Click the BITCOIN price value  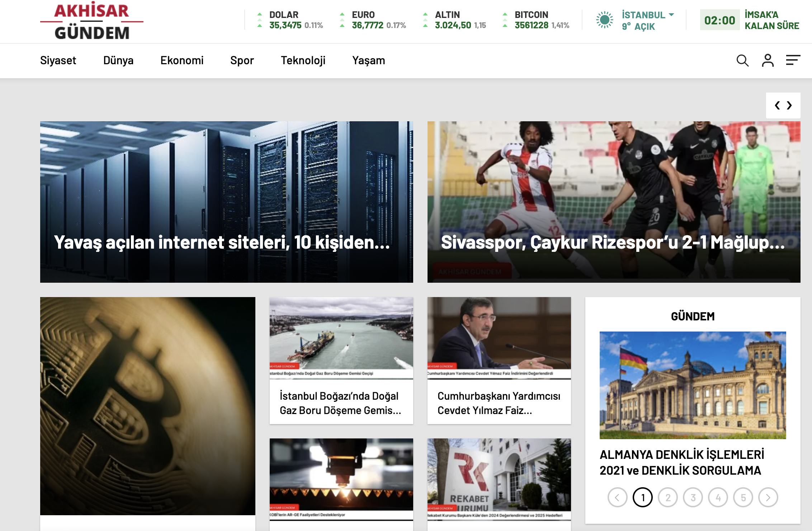(532, 25)
